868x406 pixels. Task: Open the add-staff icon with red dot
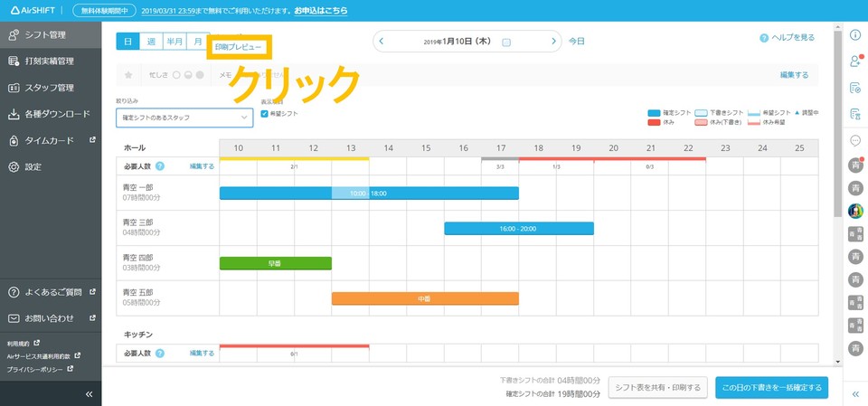(856, 61)
